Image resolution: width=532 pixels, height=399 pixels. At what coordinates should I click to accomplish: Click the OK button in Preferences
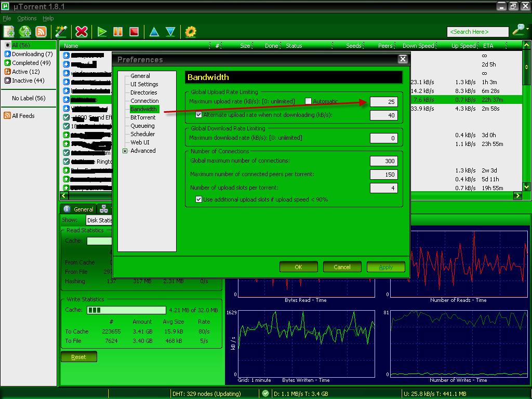(x=298, y=267)
